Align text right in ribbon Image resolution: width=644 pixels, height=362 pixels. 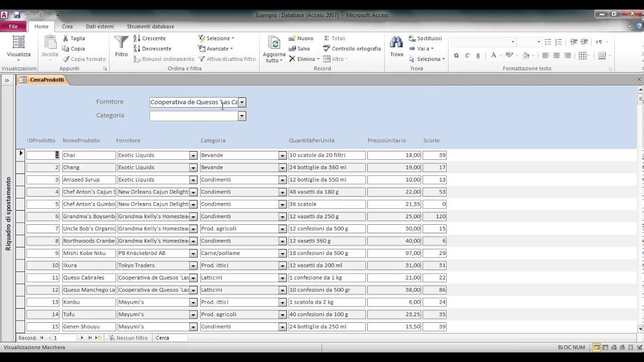click(568, 56)
